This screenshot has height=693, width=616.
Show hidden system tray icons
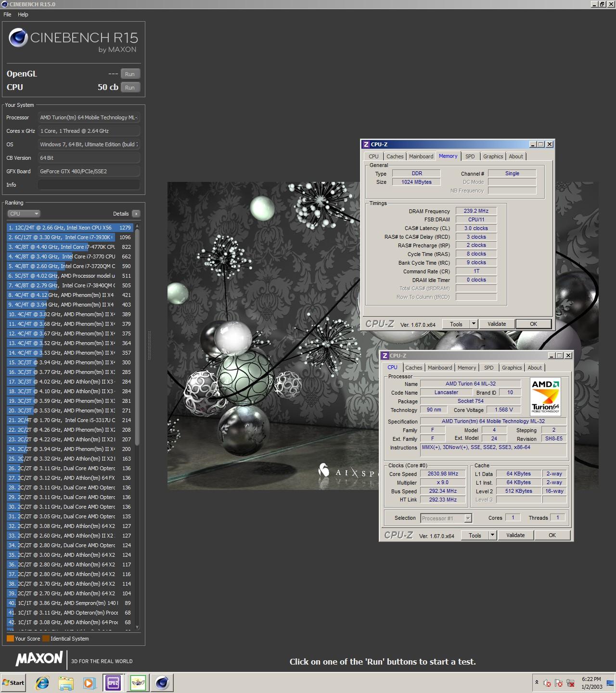[x=537, y=682]
